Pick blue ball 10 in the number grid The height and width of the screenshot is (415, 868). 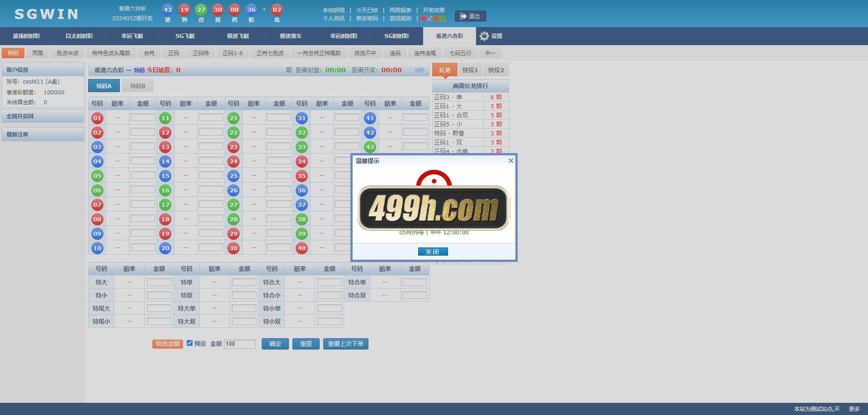97,248
